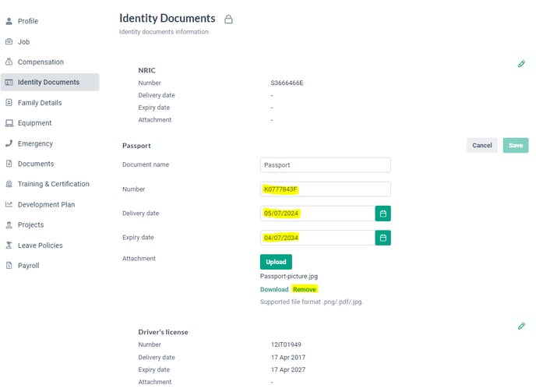Viewport: 536px width, 392px height.
Task: Download the Passport-picture.jpg file
Action: pos(274,289)
